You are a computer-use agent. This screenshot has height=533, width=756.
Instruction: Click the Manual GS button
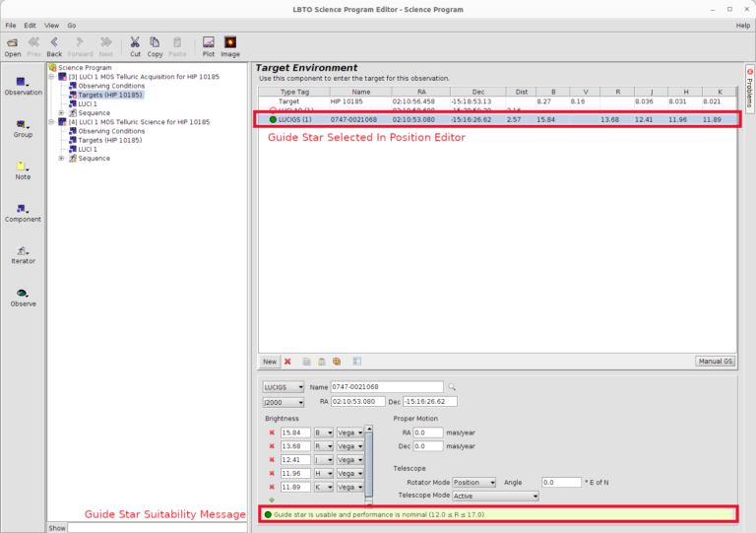point(715,362)
